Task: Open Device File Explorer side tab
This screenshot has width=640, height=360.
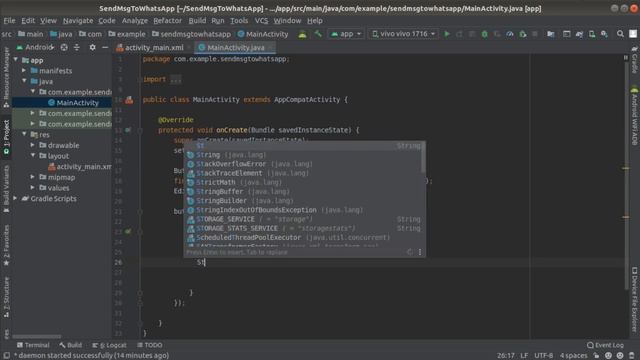Action: tap(634, 299)
